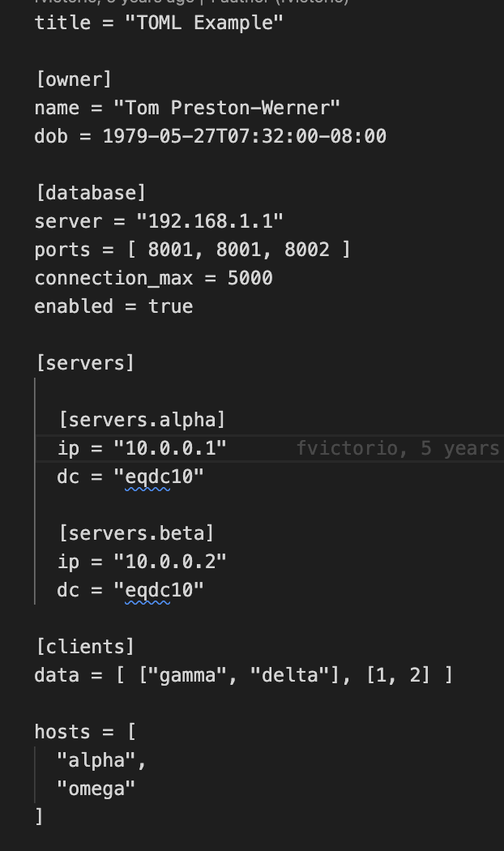Click the hosts array opening bracket
Viewport: 504px width, 851px height.
pos(131,732)
